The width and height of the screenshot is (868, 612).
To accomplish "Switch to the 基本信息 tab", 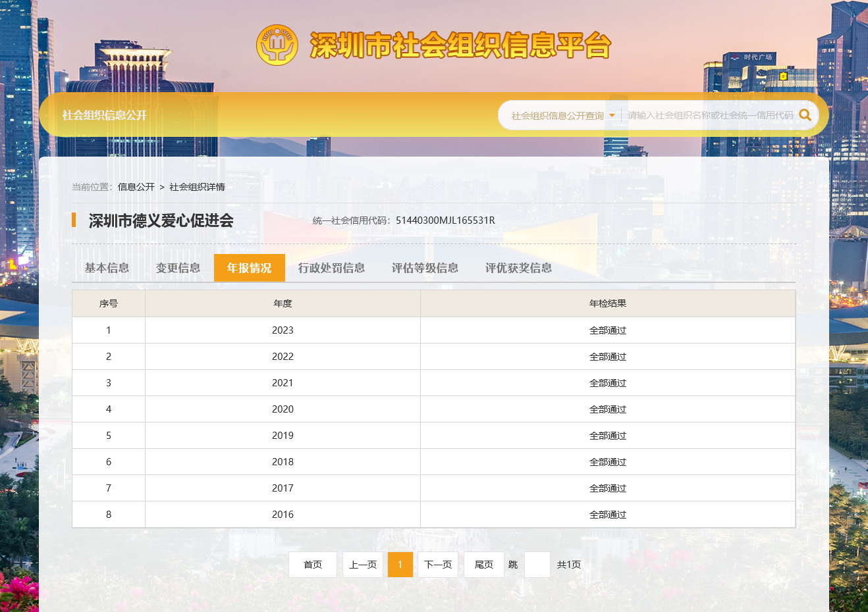I will tap(107, 268).
